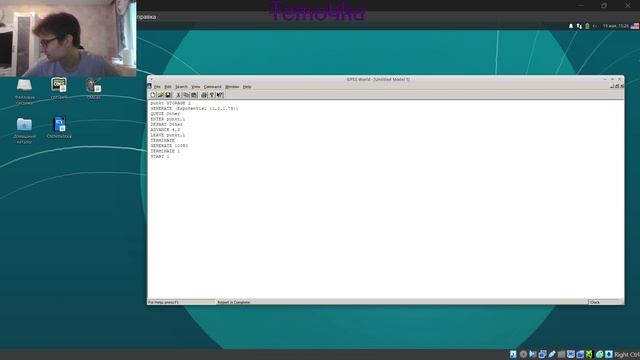Click the GPSS document icon left of File menu
The width and height of the screenshot is (640, 360).
pyautogui.click(x=149, y=86)
